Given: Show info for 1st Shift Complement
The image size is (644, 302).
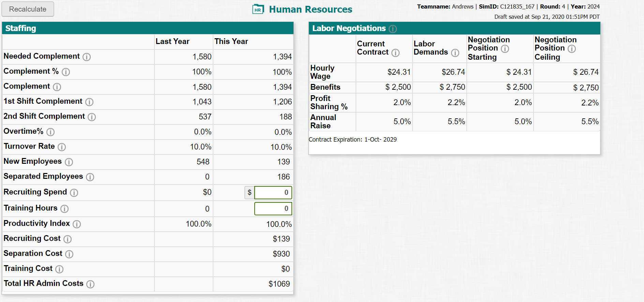Looking at the screenshot, I should coord(89,102).
